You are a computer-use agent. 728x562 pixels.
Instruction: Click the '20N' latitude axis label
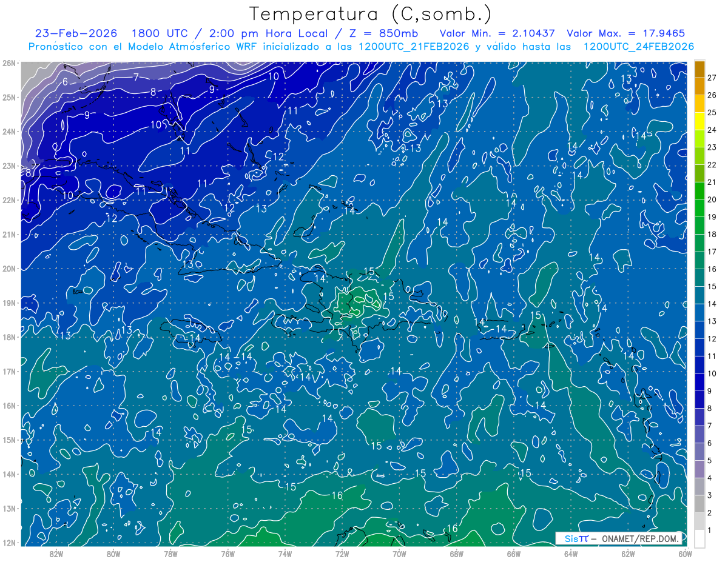[9, 269]
